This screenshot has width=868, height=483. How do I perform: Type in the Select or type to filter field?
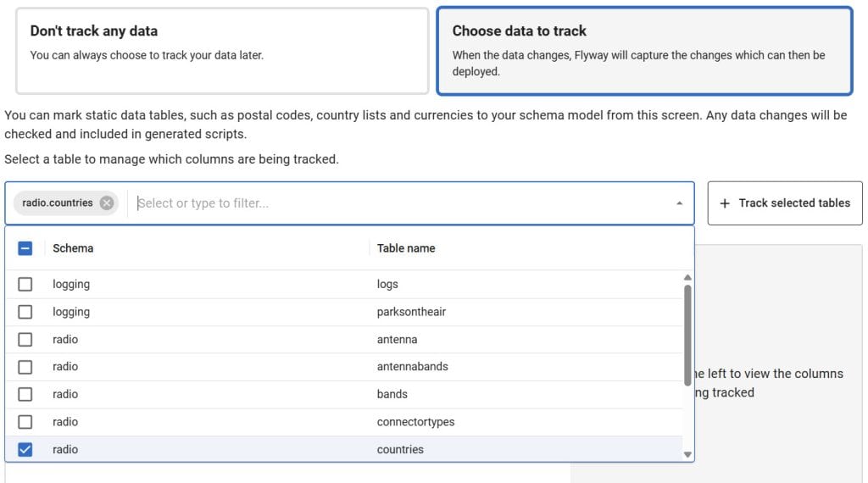398,203
